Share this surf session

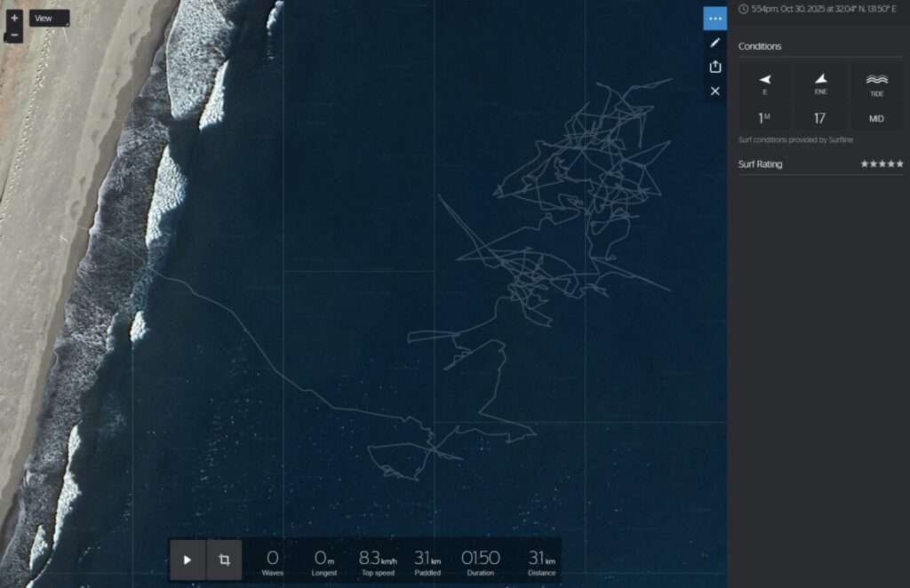point(715,67)
